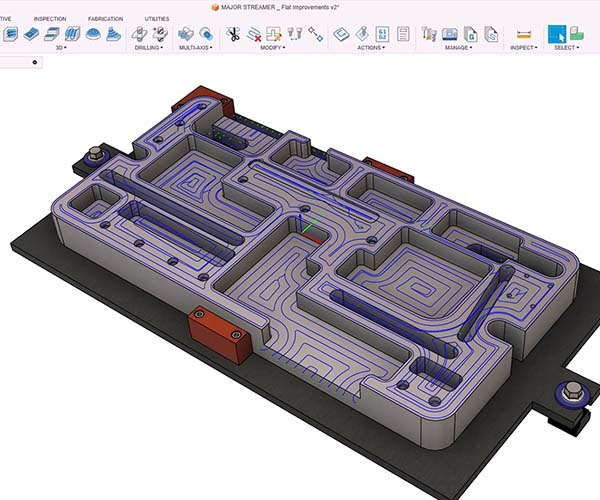Switch to the FABRICATION tab

[106, 19]
